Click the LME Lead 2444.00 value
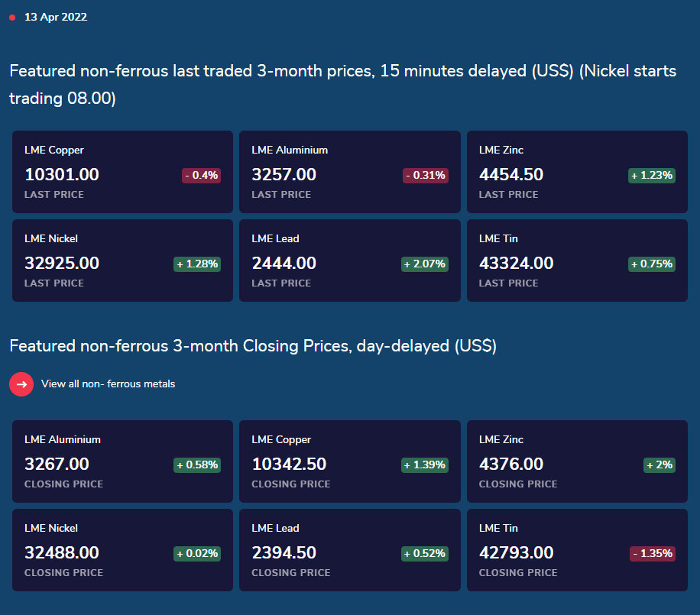 284,264
